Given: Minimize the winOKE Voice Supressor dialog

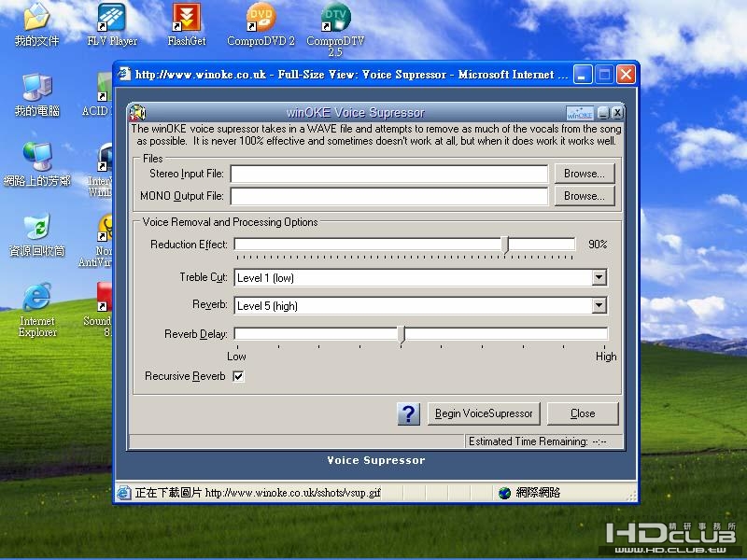Looking at the screenshot, I should tap(603, 113).
